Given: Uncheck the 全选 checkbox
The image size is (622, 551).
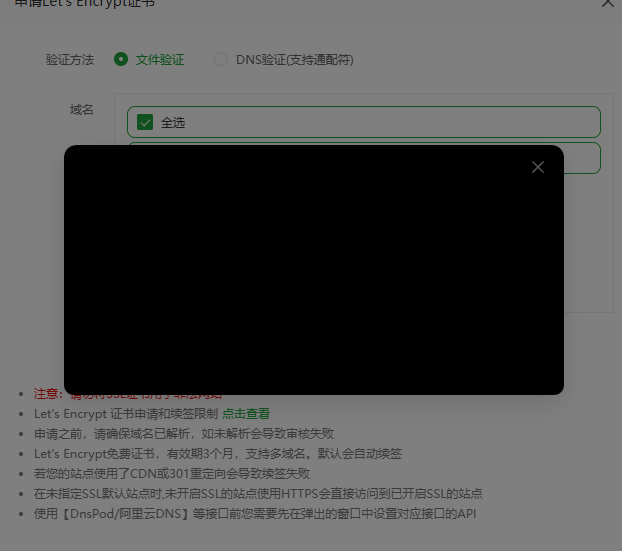Looking at the screenshot, I should pyautogui.click(x=145, y=122).
